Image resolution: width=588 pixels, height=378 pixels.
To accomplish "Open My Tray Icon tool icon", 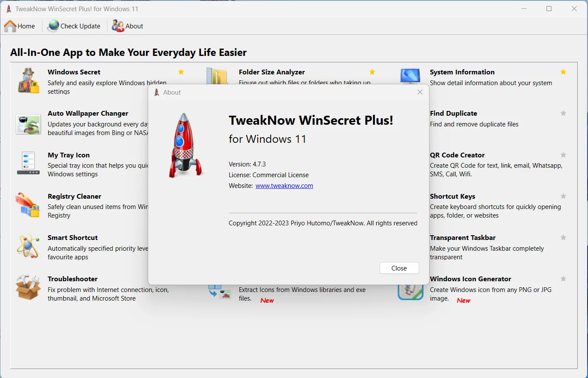I will tap(28, 163).
